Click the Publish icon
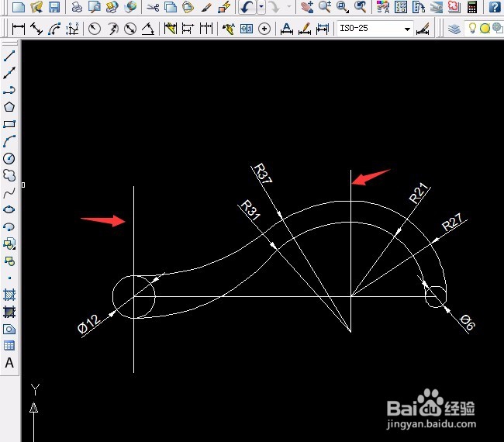The height and width of the screenshot is (442, 504). click(x=112, y=6)
